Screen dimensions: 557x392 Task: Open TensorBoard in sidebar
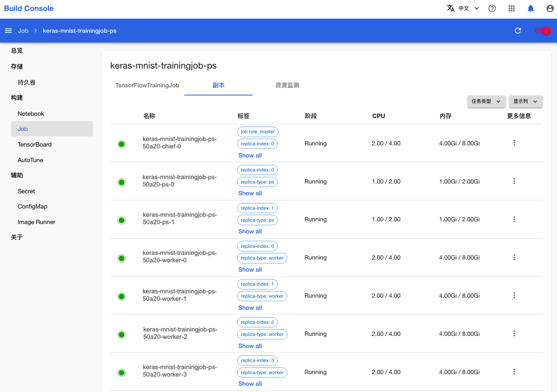[x=35, y=145]
